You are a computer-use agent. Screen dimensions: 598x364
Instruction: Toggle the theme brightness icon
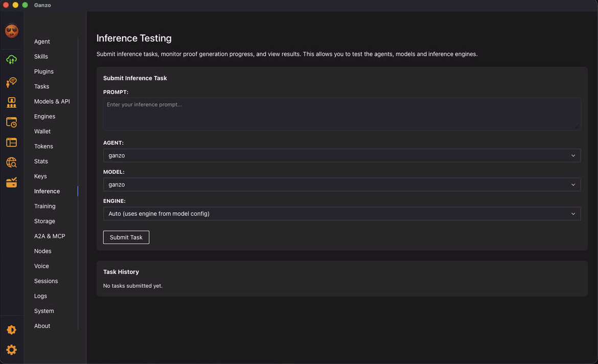click(11, 330)
